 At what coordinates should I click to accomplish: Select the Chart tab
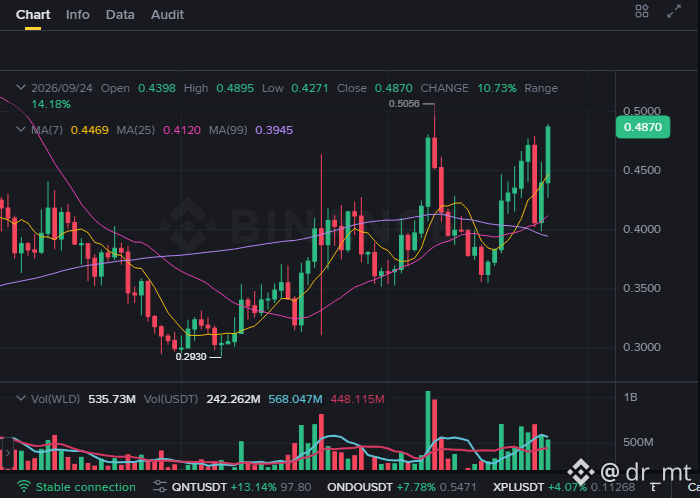pos(33,15)
